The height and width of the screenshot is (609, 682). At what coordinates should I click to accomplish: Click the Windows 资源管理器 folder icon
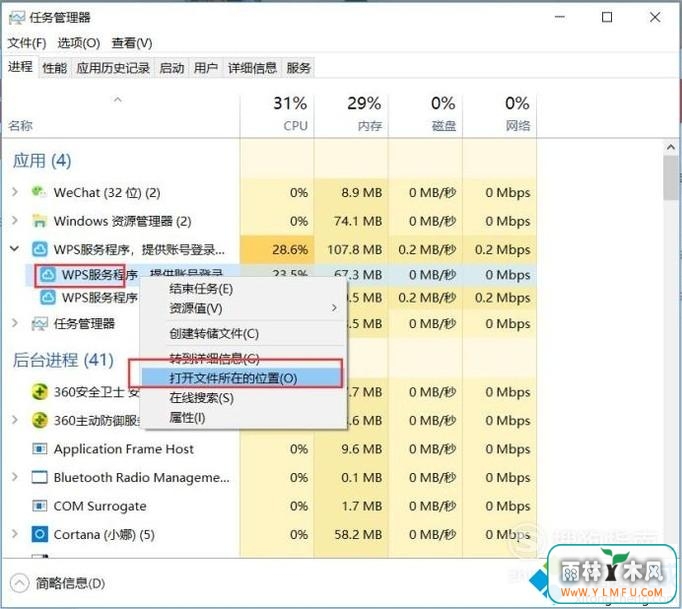coord(39,221)
